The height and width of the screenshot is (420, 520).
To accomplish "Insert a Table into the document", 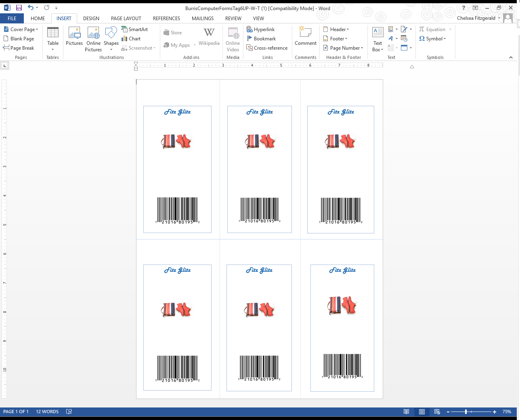I will (x=53, y=38).
